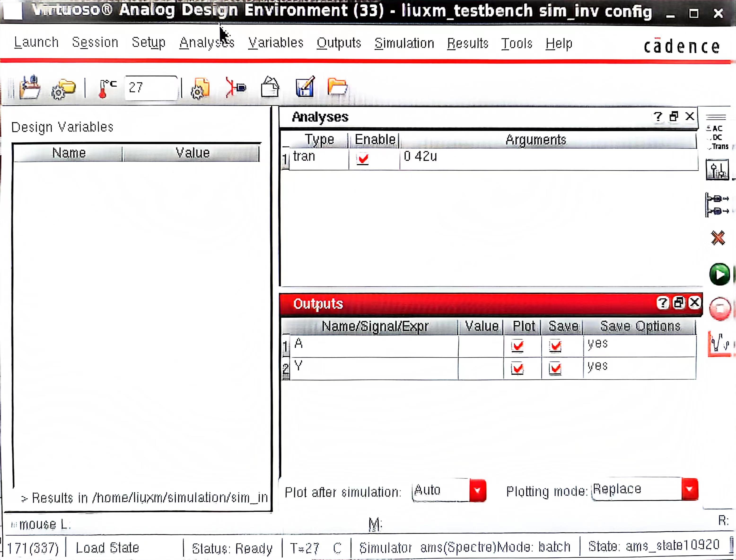The height and width of the screenshot is (560, 736).
Task: Click the Model Libraries gear icon
Action: pos(200,88)
